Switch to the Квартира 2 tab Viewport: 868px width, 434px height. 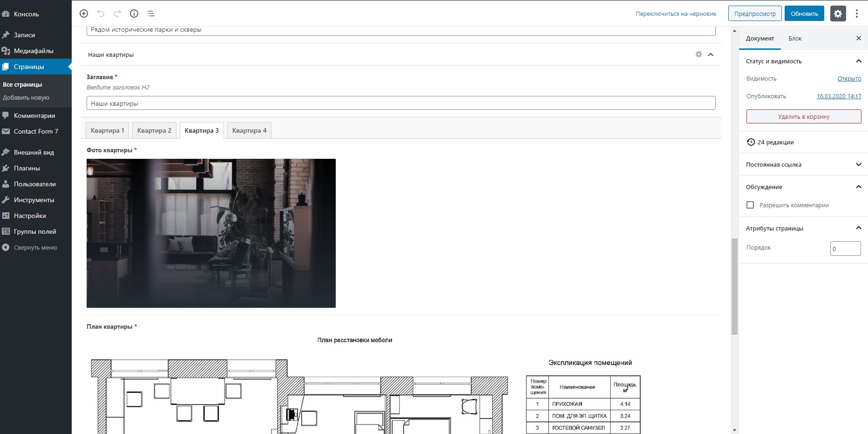154,130
